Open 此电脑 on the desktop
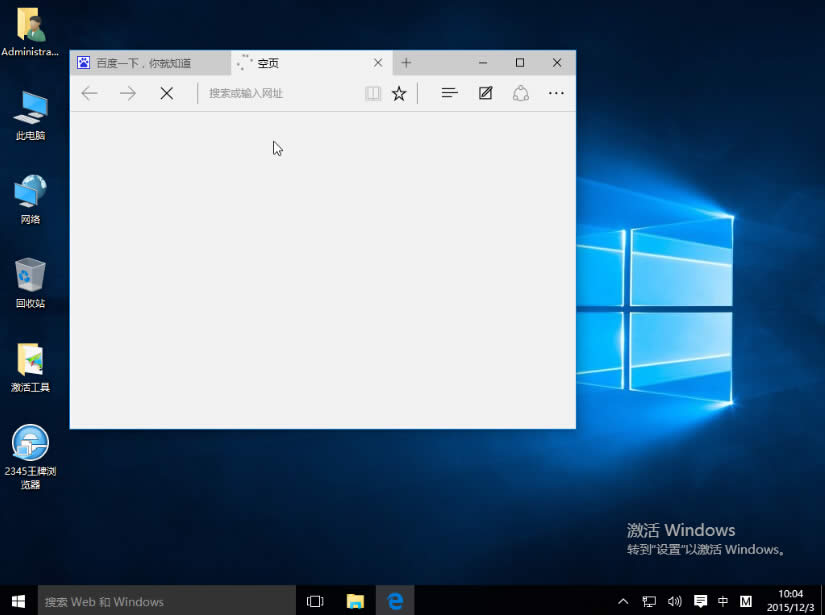The height and width of the screenshot is (615, 825). coord(30,115)
